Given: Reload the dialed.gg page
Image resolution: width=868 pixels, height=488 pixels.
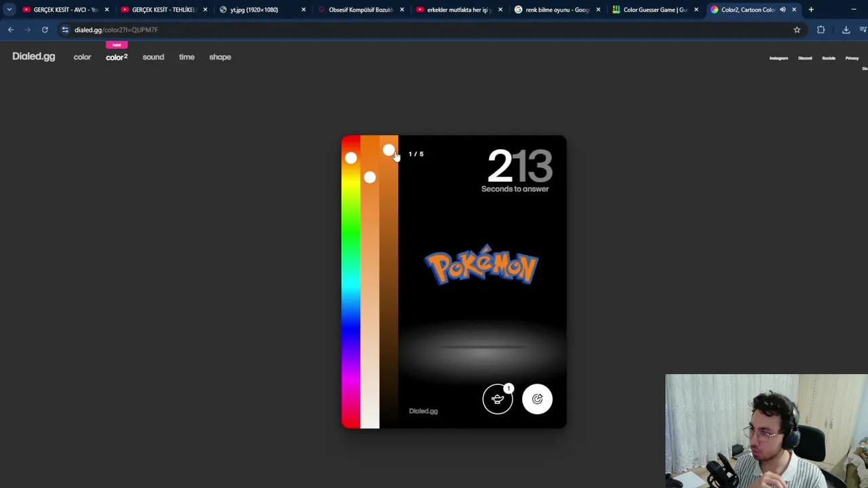Looking at the screenshot, I should pos(45,30).
